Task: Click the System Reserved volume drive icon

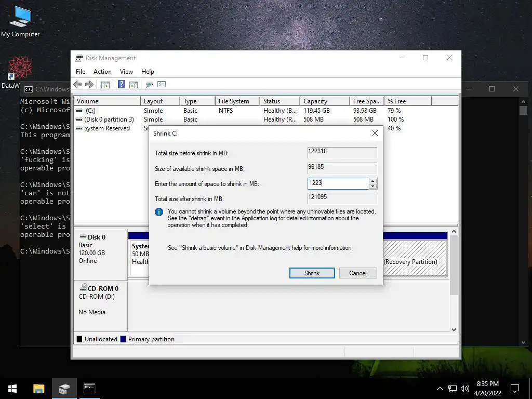Action: [79, 128]
